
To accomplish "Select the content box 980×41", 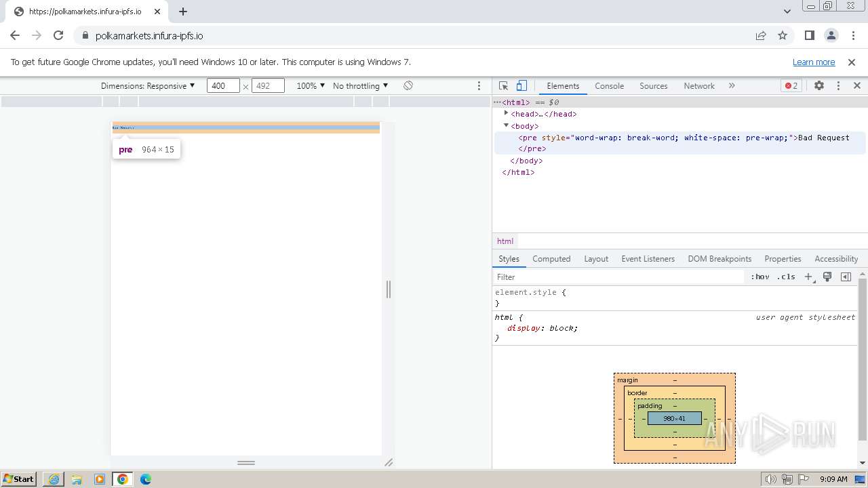I will coord(675,418).
